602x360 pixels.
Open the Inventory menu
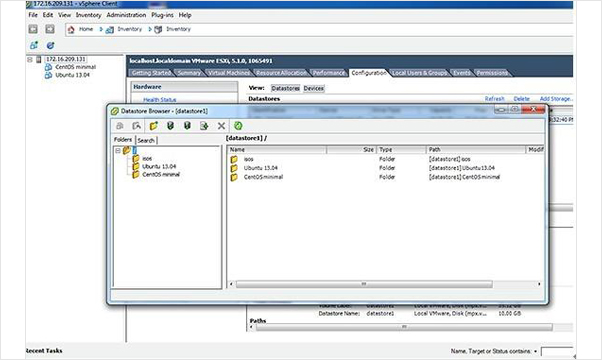pyautogui.click(x=88, y=15)
